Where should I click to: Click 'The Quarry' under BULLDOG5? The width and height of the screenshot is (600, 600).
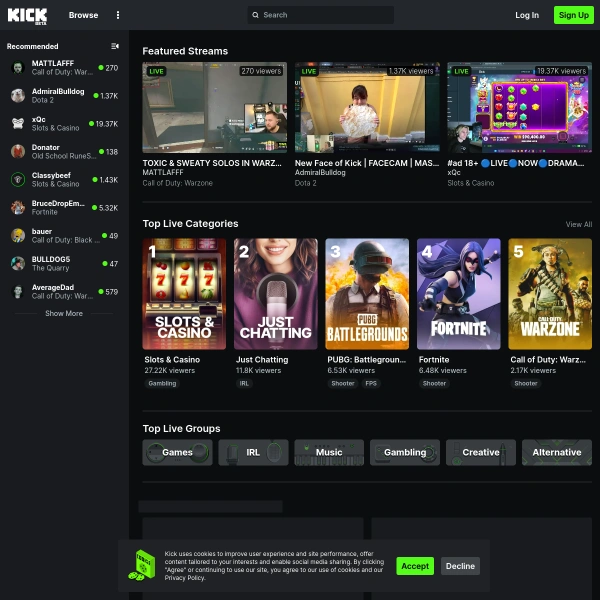point(51,268)
